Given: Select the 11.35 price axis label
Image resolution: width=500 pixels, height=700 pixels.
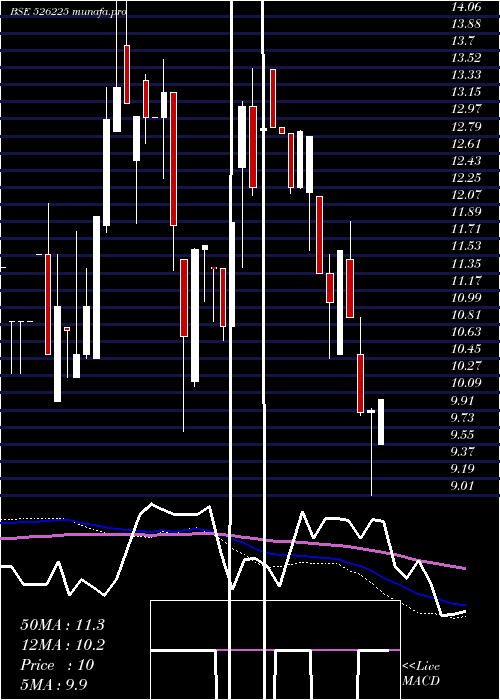Looking at the screenshot, I should pos(466,264).
